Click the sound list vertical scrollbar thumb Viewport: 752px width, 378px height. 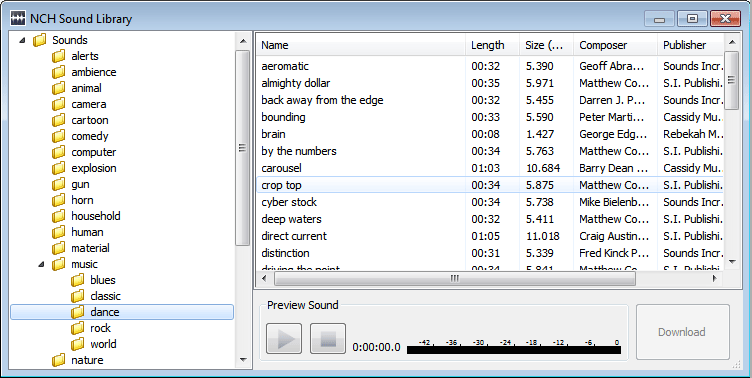pyautogui.click(x=731, y=80)
